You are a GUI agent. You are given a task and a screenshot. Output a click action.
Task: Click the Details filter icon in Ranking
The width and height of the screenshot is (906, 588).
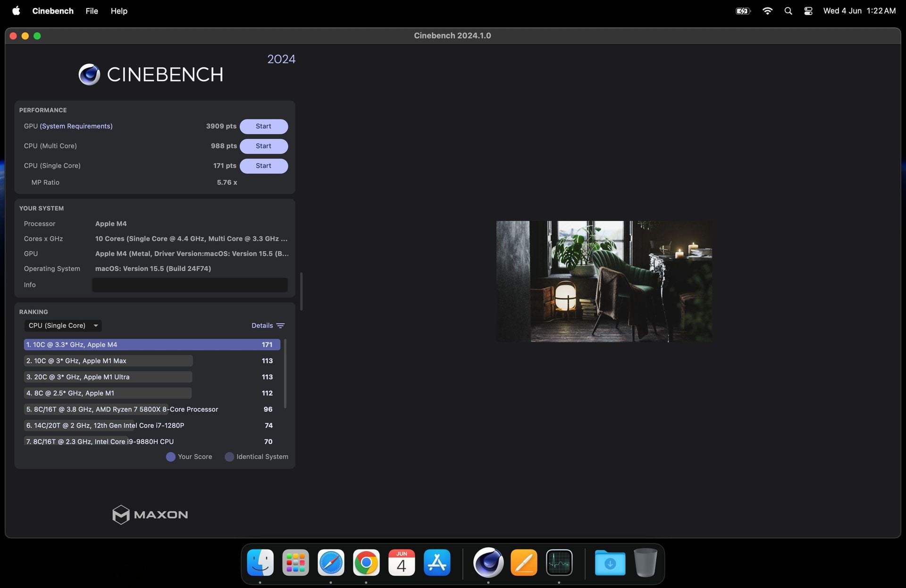click(x=280, y=326)
